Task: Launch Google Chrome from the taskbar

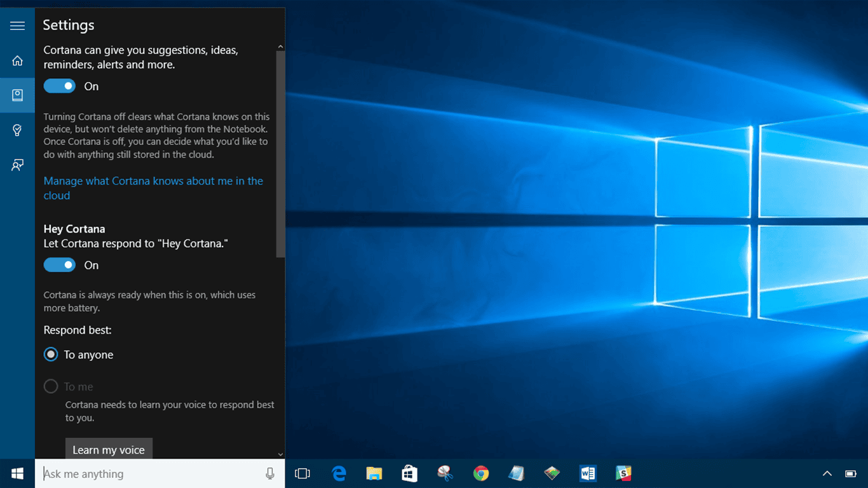Action: (480, 473)
